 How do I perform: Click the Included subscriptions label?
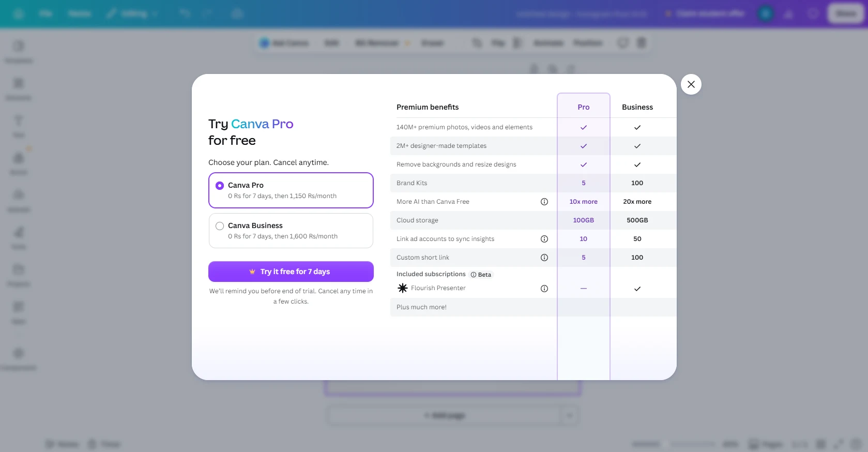point(431,274)
